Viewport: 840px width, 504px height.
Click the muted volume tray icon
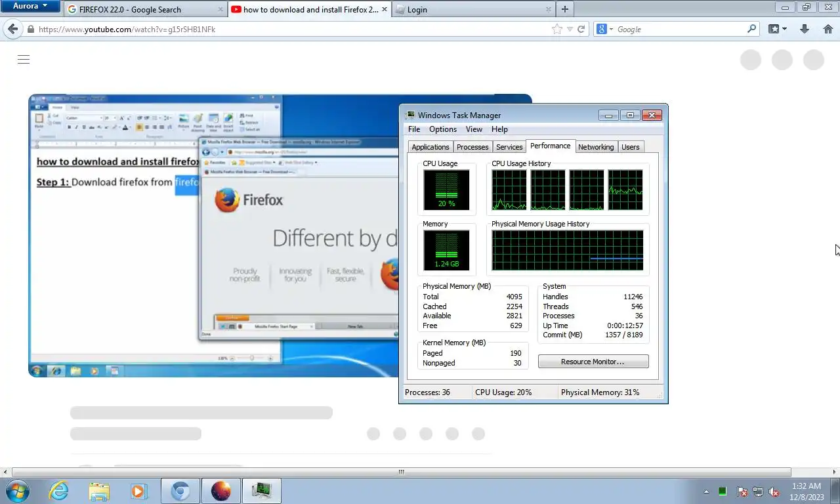coord(774,492)
